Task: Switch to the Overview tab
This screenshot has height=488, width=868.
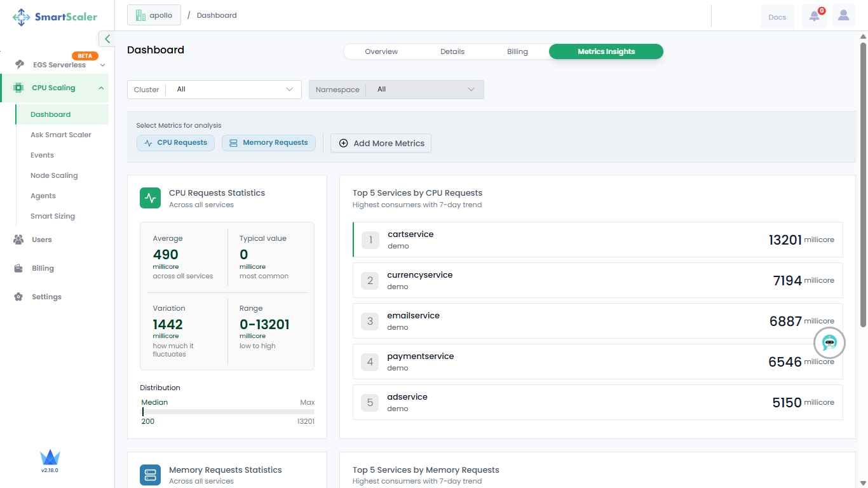Action: [381, 51]
